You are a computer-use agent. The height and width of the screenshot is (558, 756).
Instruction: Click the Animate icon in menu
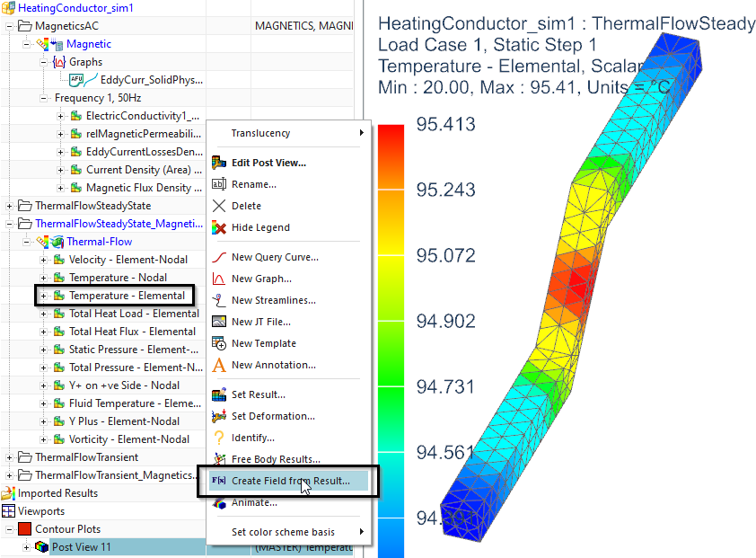click(x=218, y=503)
